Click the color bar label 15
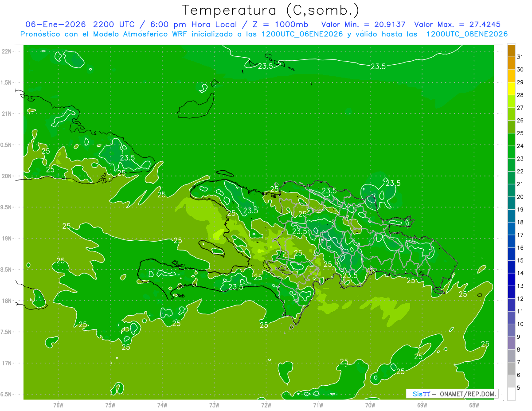532x411 pixels. [x=520, y=260]
